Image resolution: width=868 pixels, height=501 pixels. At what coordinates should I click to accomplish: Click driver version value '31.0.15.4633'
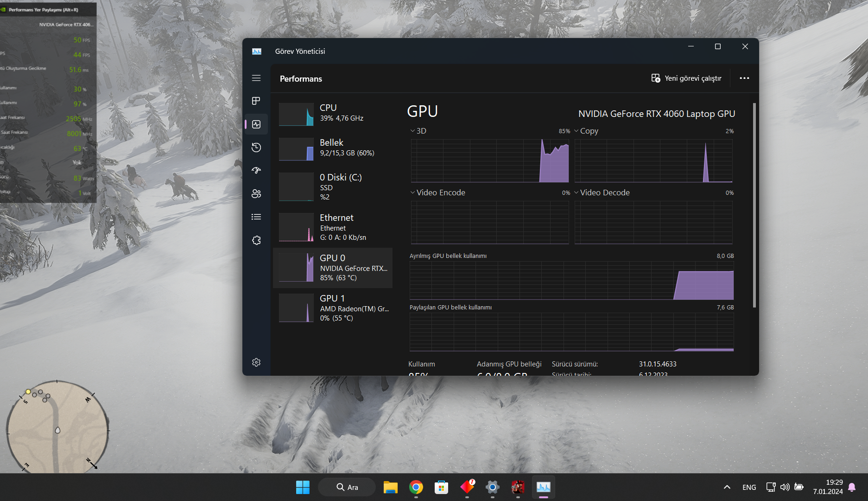pyautogui.click(x=658, y=364)
